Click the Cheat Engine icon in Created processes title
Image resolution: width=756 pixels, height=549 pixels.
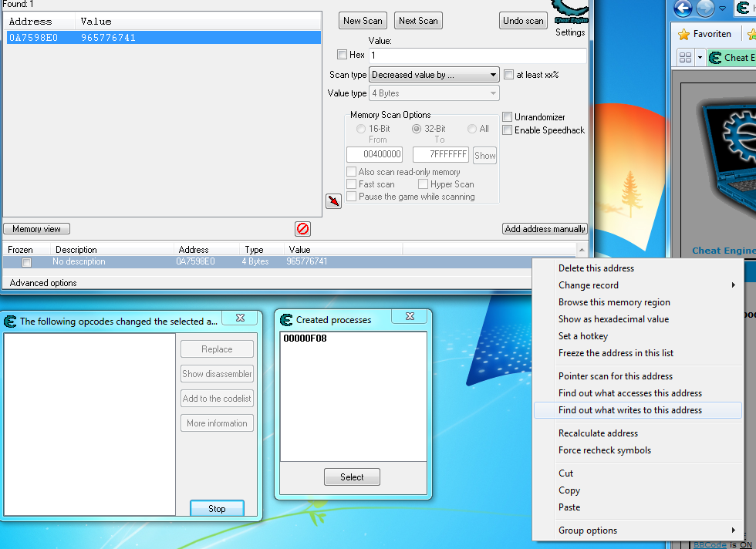click(x=287, y=320)
